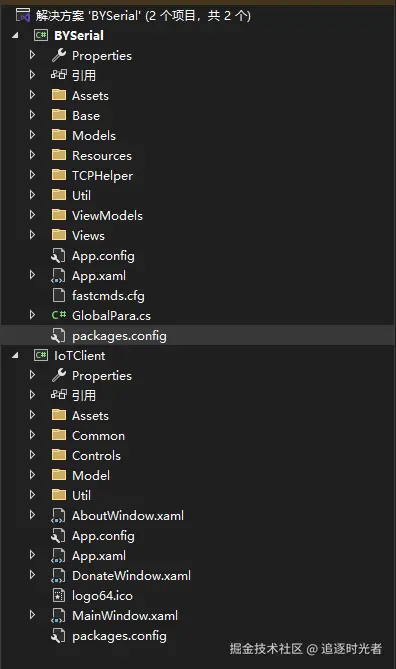Expand the Controls folder arrow
The image size is (396, 669).
coord(32,455)
